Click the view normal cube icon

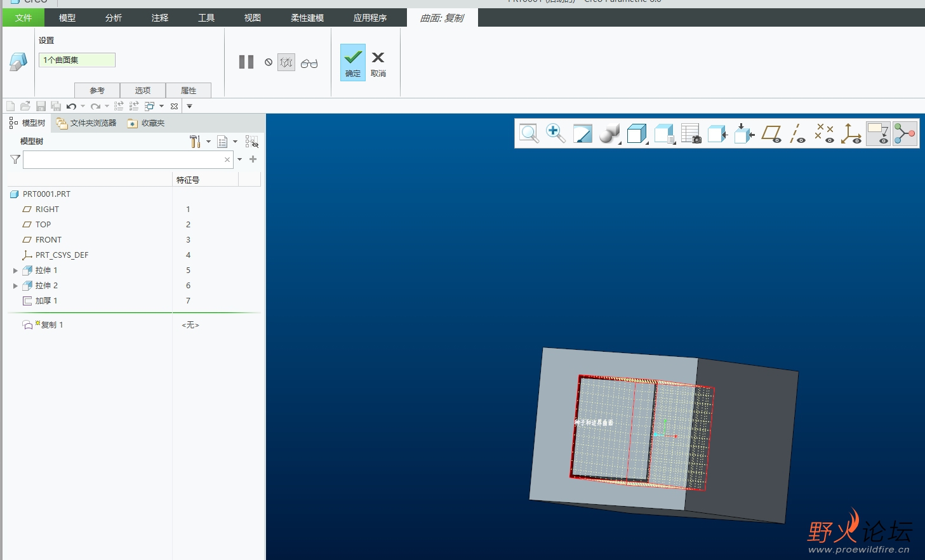pos(717,133)
